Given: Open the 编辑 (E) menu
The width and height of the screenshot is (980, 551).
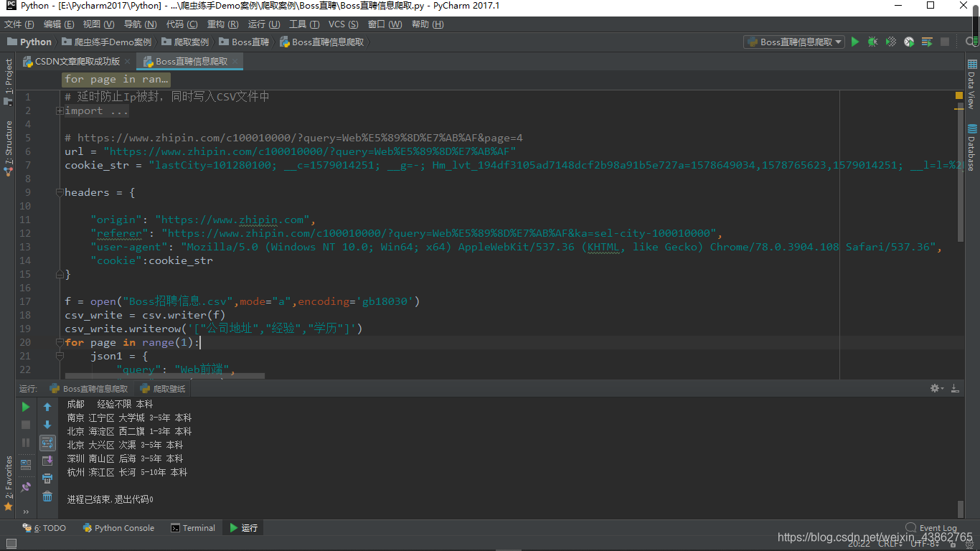Looking at the screenshot, I should tap(57, 24).
